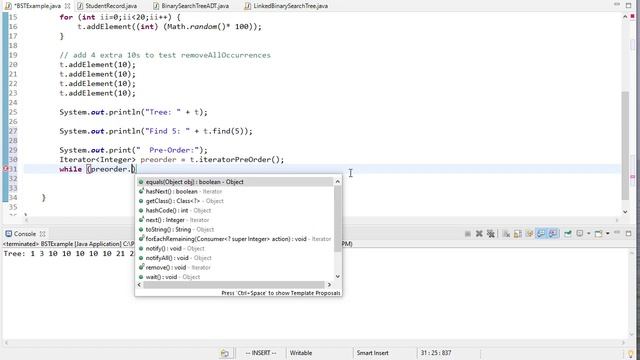This screenshot has width=640, height=360.
Task: Open the BinarySearchTreeADT.java tab
Action: coord(191,6)
